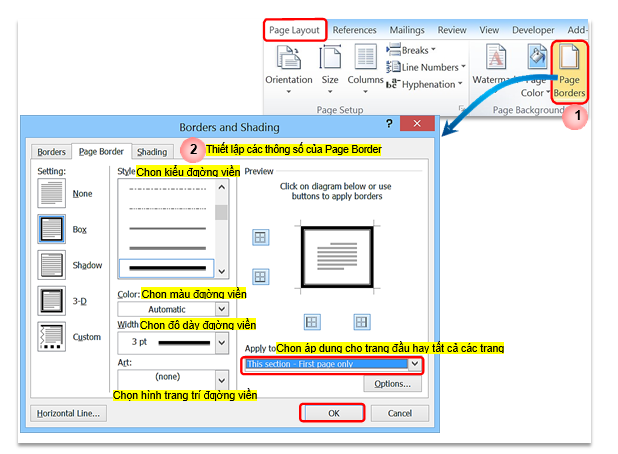
Task: Select the thick solid line style
Action: (167, 268)
